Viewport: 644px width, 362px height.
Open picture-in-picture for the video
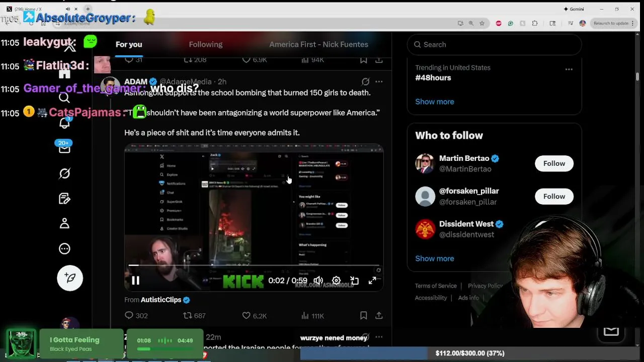tap(354, 281)
